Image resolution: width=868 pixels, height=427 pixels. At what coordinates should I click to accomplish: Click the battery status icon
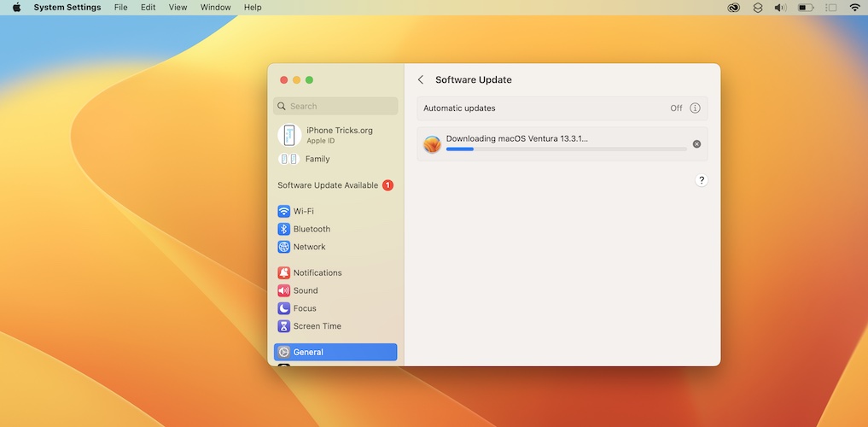806,7
